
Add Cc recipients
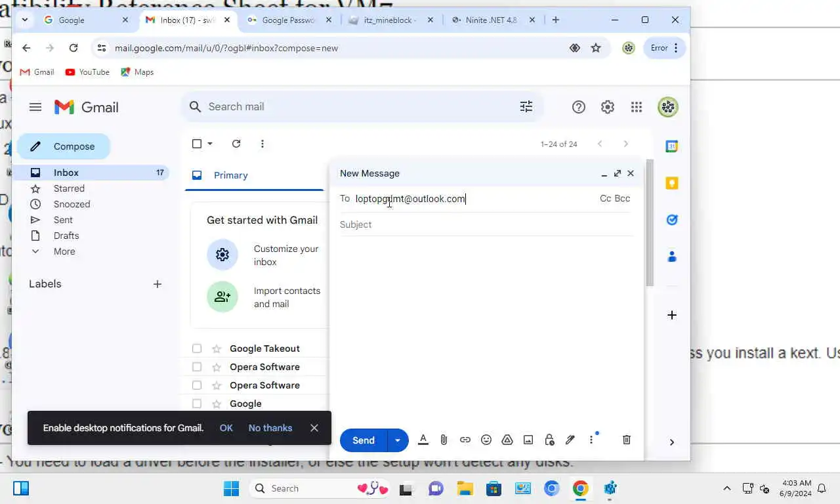tap(605, 198)
